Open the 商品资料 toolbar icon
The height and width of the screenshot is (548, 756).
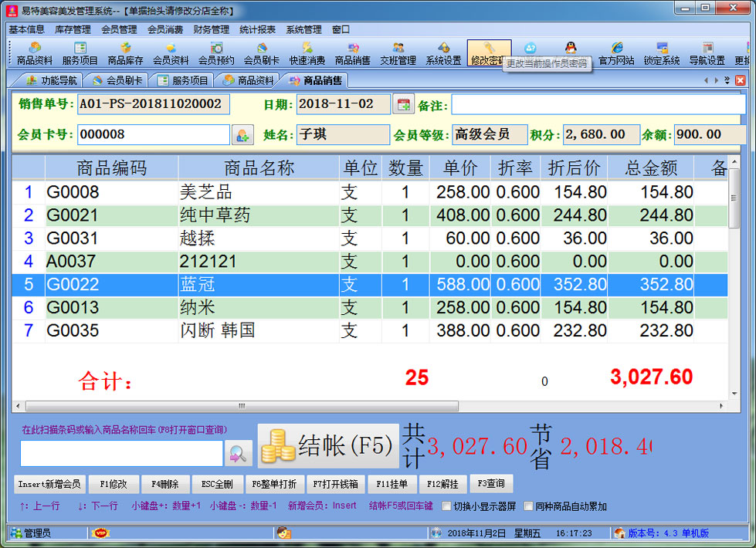click(x=35, y=53)
